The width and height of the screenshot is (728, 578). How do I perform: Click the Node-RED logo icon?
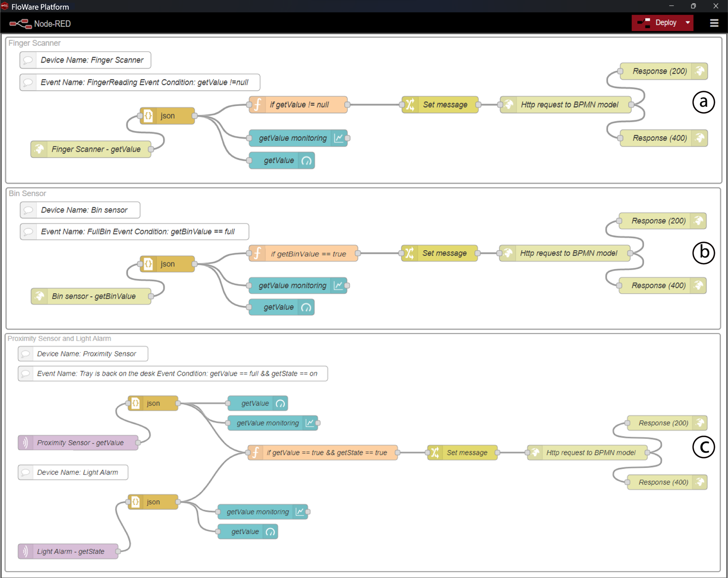pyautogui.click(x=20, y=24)
